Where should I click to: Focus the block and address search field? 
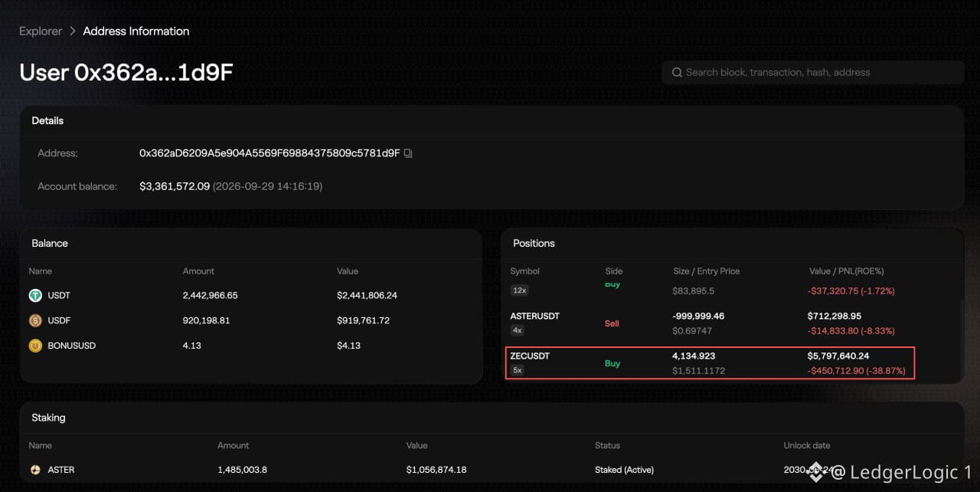tap(812, 73)
